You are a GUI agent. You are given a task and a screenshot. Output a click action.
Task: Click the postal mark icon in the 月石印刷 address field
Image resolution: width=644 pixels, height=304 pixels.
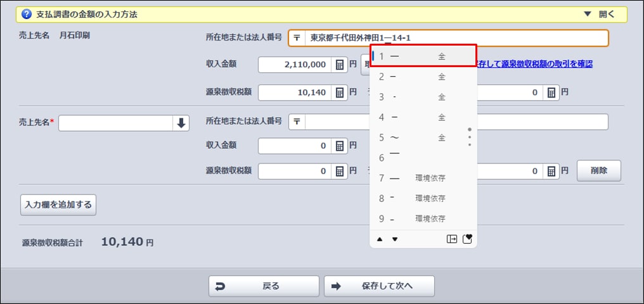[297, 38]
